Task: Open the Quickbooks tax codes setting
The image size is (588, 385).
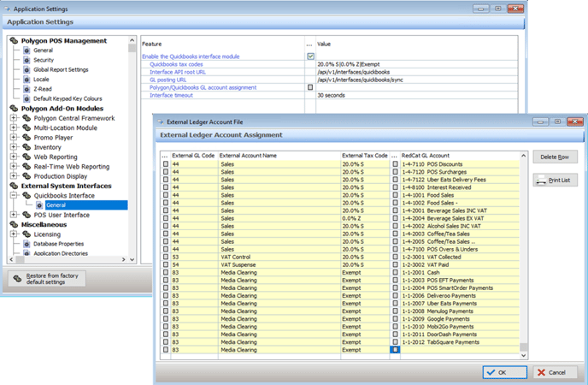Action: pyautogui.click(x=176, y=64)
